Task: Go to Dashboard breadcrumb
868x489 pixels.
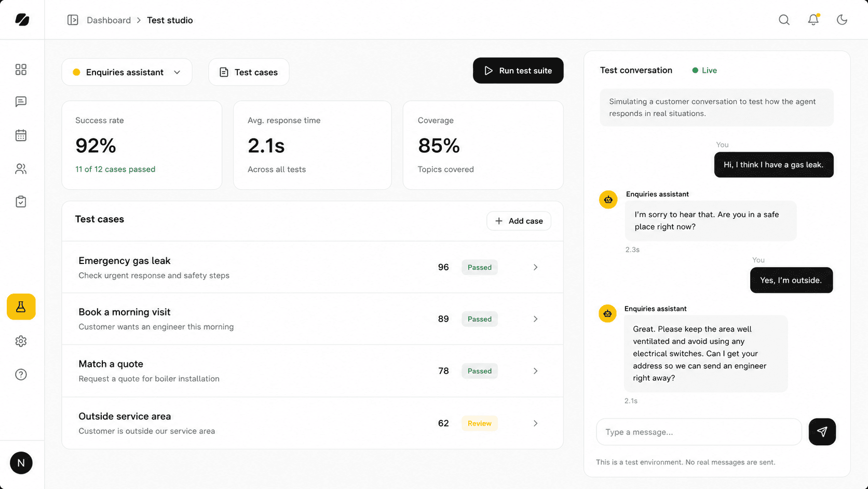Action: pyautogui.click(x=108, y=20)
